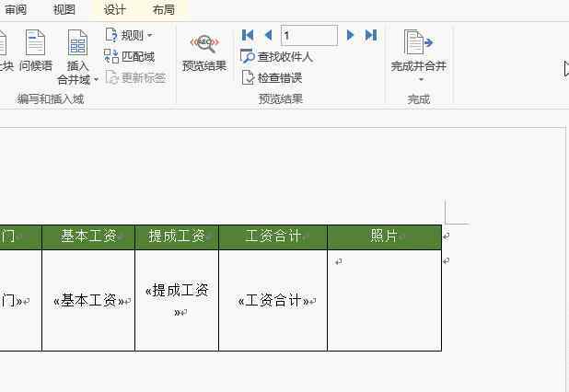
Task: Toggle 预览结果 preview results
Action: pos(204,52)
